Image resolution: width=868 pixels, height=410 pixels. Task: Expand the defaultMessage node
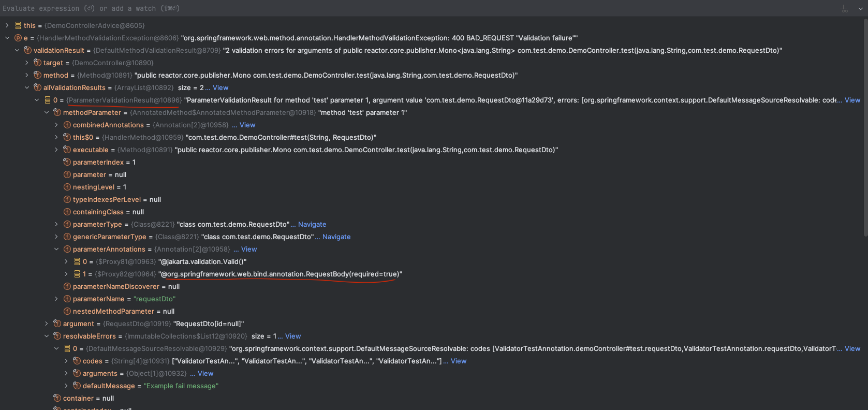coord(66,386)
